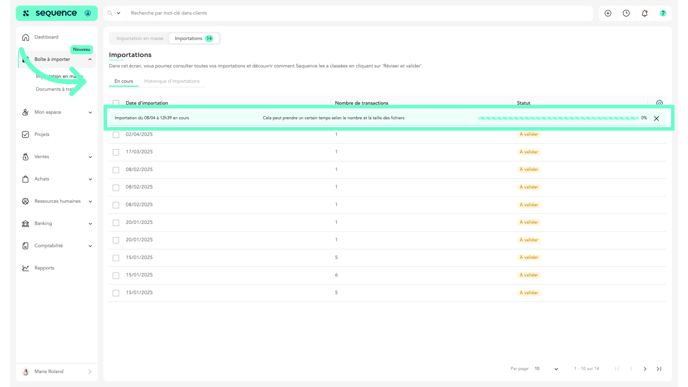Open table column settings icon

(659, 103)
